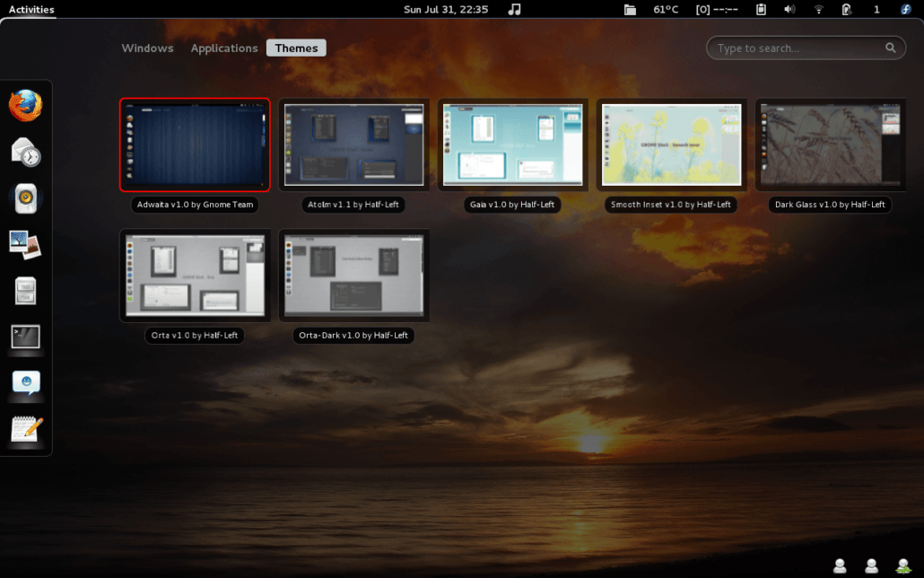Switch to the Windows tab
The width and height of the screenshot is (924, 578).
[147, 48]
